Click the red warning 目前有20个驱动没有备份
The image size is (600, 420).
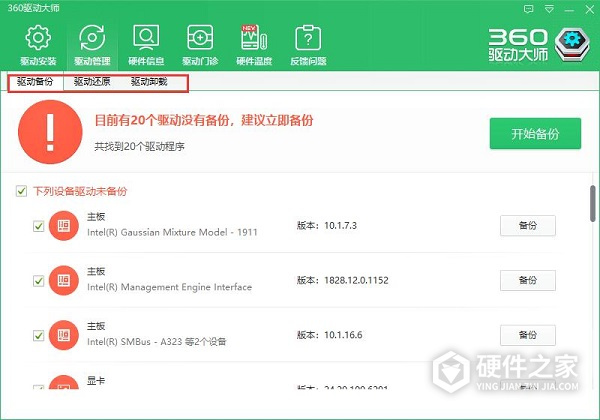pyautogui.click(x=204, y=120)
